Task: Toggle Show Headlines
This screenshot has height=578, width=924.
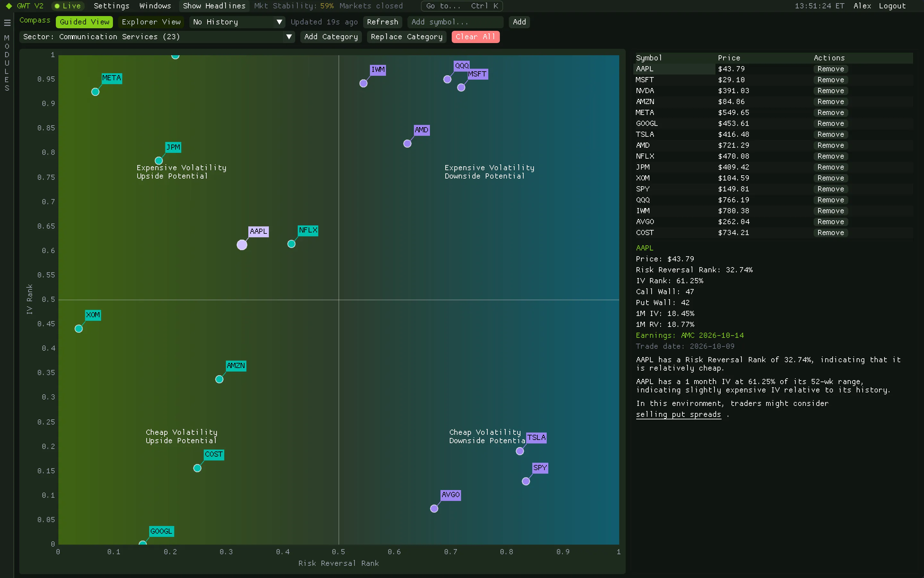Action: click(x=214, y=6)
